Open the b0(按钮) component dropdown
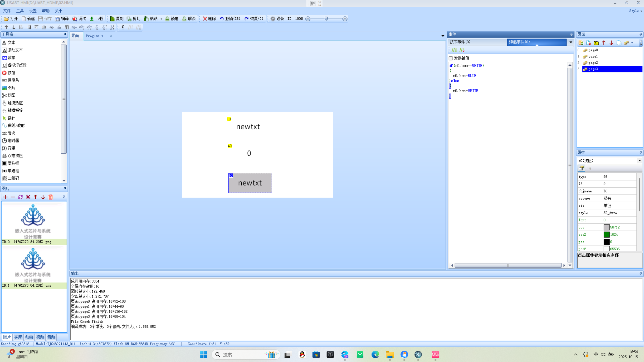 pos(639,161)
